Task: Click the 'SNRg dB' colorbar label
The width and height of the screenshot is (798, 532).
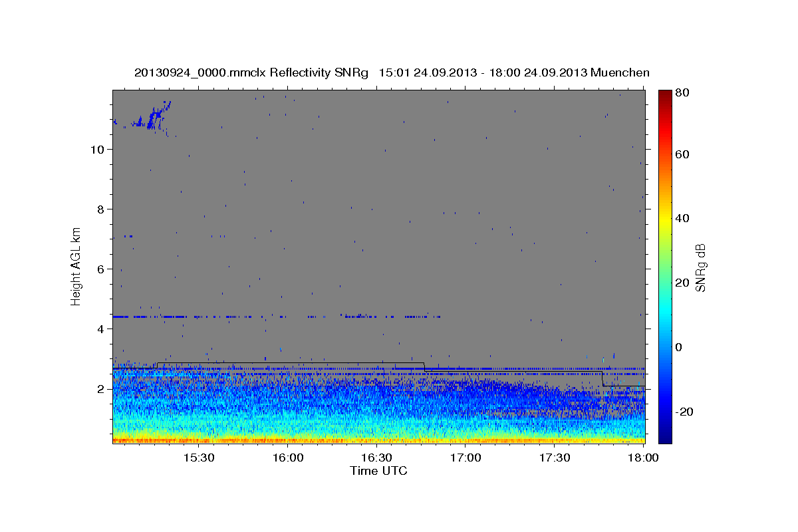Action: click(x=700, y=267)
